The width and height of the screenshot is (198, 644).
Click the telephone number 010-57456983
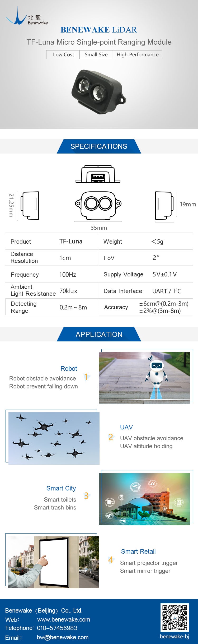point(57,628)
